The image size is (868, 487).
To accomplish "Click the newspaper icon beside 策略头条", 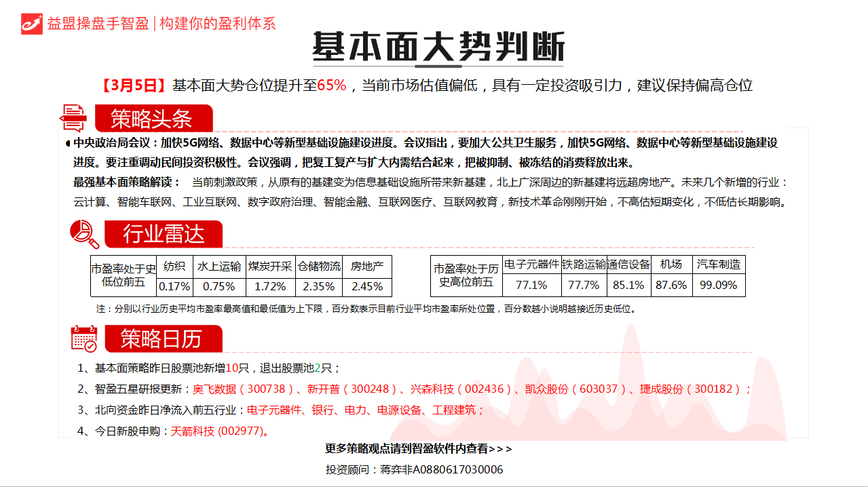I will (73, 118).
